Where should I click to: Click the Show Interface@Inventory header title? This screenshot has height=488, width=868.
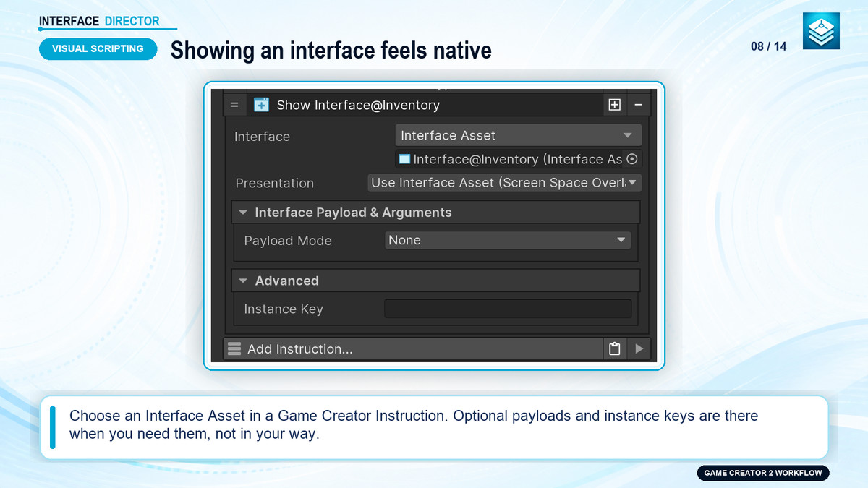358,105
